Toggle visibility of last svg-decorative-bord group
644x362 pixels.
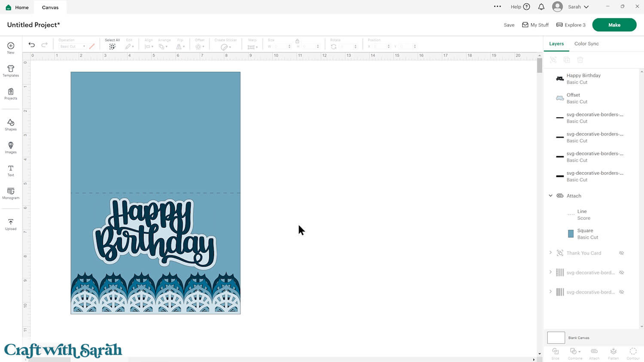click(x=621, y=292)
